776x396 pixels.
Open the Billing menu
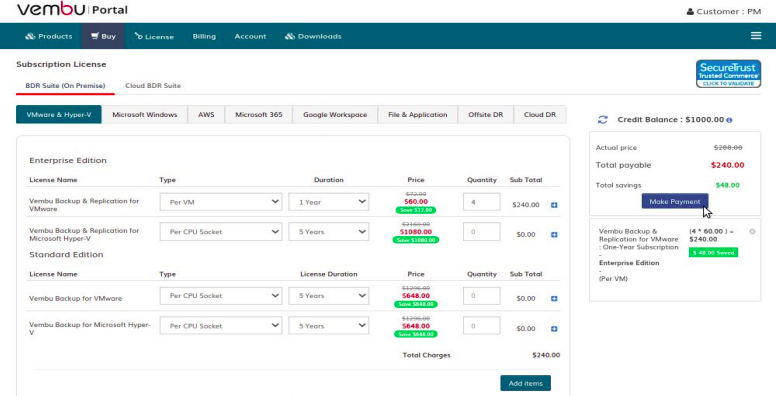pos(204,36)
